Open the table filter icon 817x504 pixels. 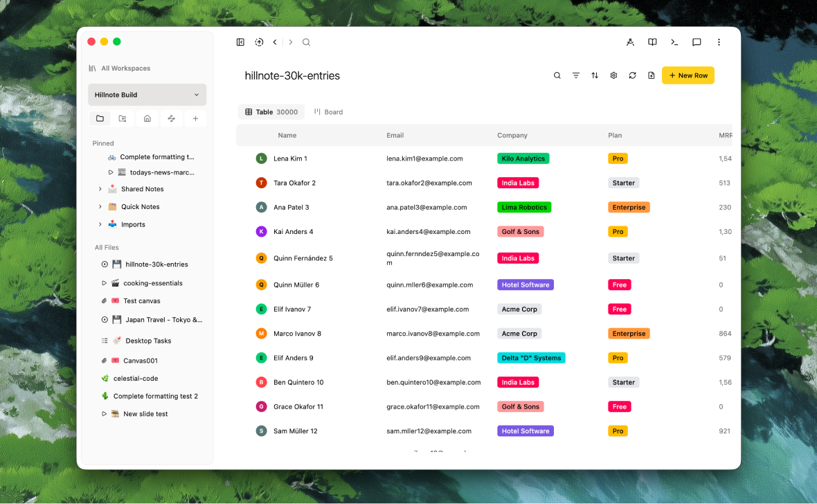coord(576,75)
